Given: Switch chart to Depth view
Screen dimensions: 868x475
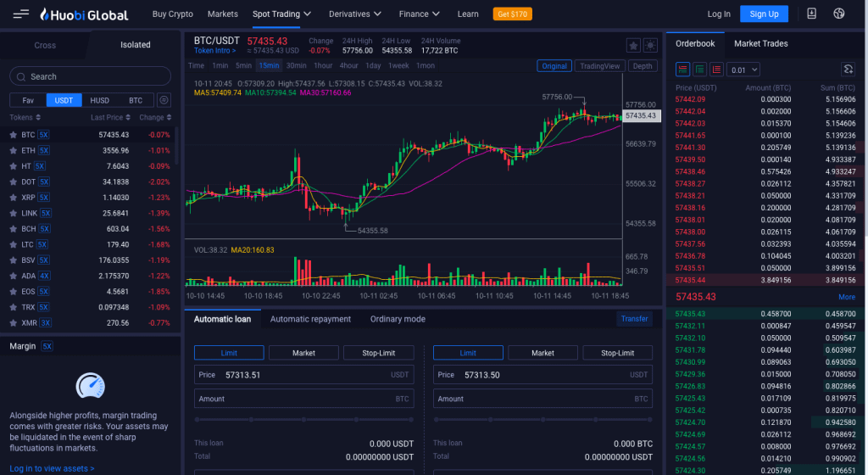Looking at the screenshot, I should tap(643, 66).
